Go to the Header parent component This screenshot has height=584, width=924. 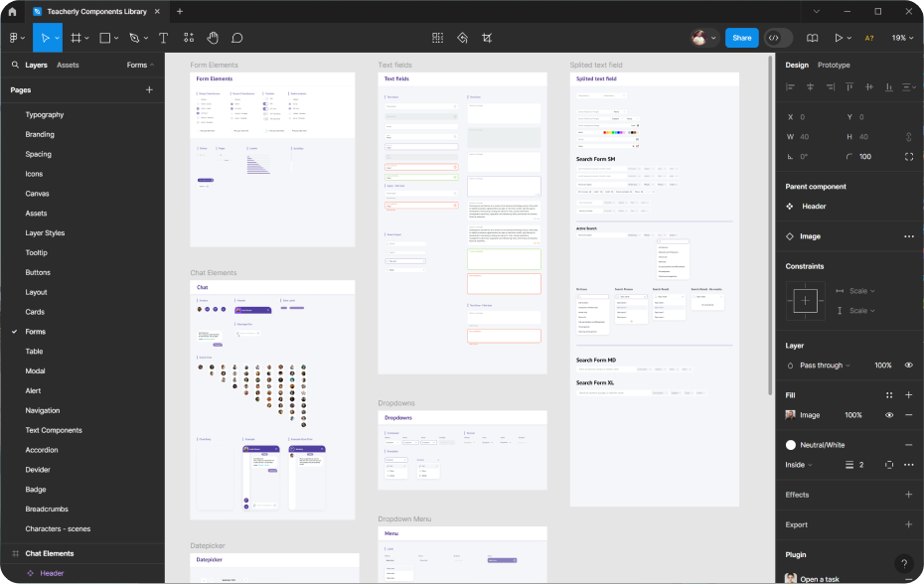coord(813,207)
